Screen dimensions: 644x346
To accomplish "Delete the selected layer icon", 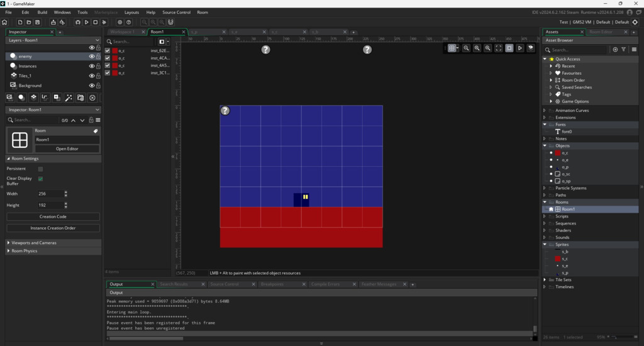I will tap(92, 98).
